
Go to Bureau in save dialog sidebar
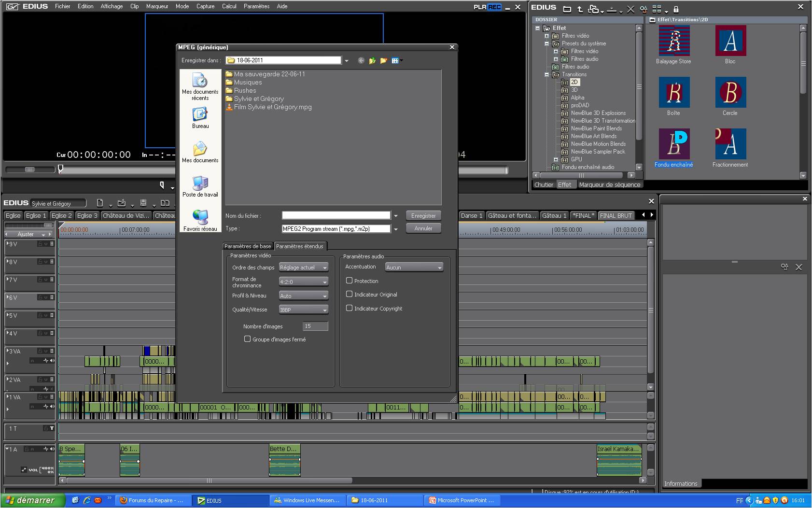tap(200, 118)
